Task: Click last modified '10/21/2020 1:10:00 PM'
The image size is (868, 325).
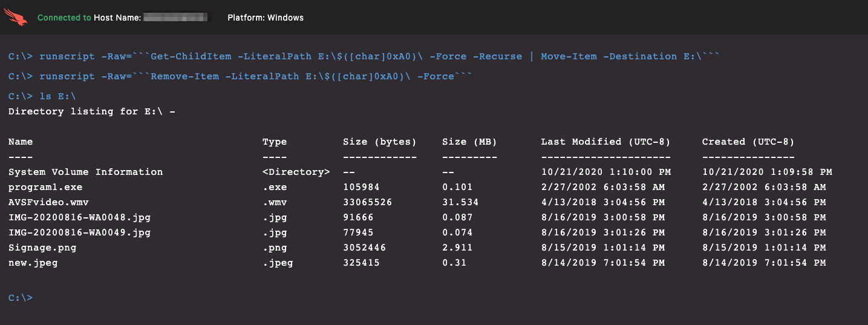Action: 606,172
